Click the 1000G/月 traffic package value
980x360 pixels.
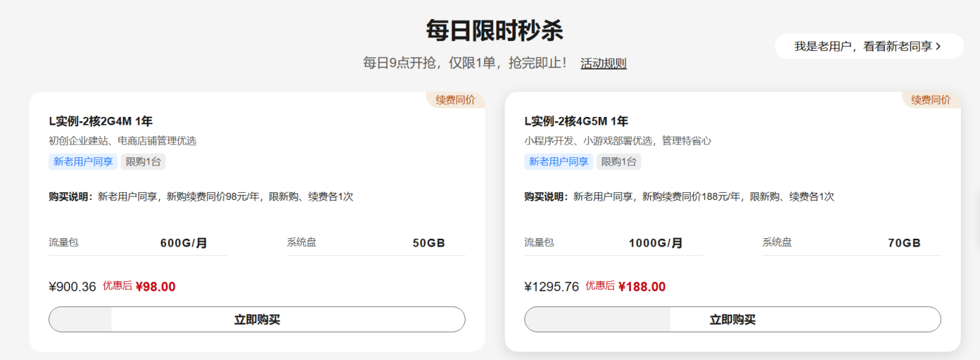[656, 243]
